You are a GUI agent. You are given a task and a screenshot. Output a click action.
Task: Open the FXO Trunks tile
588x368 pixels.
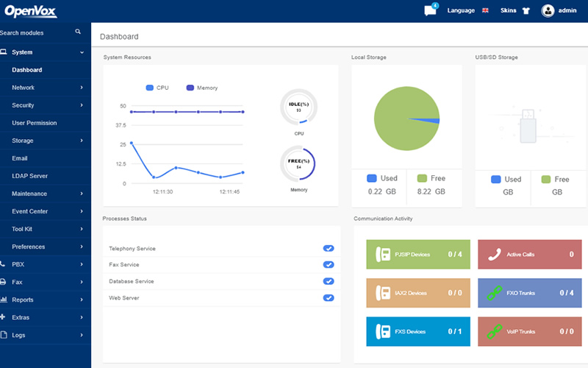529,293
